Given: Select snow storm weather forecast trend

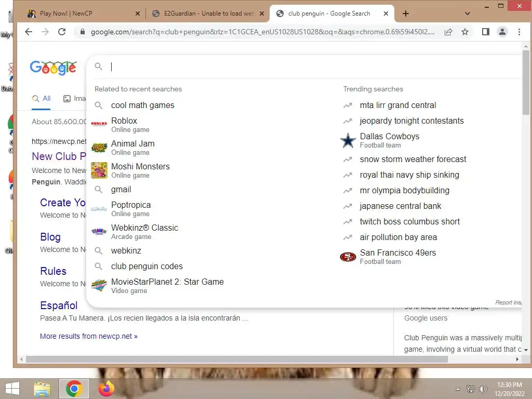Looking at the screenshot, I should (413, 159).
